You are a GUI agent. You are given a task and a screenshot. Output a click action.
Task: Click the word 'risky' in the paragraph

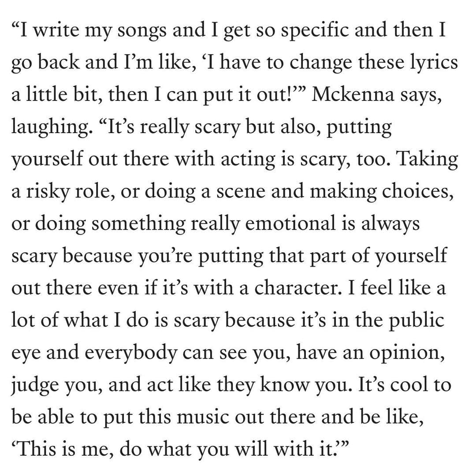[47, 192]
